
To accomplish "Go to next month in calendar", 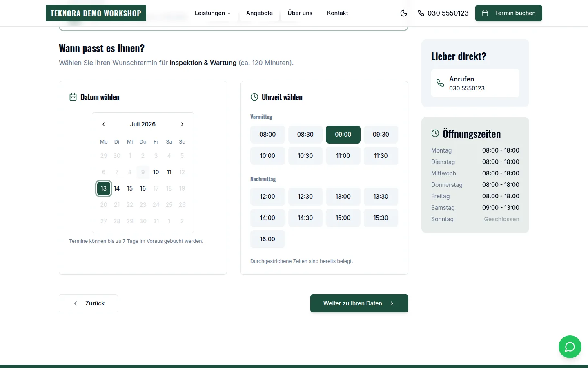I will point(182,124).
